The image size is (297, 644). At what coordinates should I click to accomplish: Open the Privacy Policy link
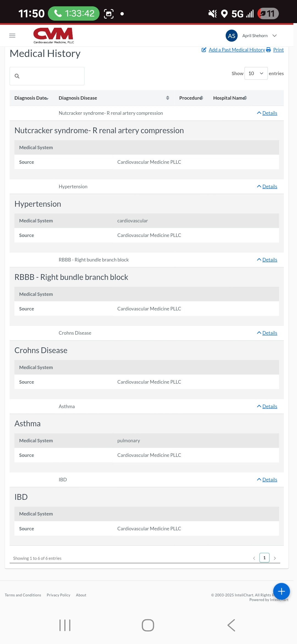pos(59,595)
